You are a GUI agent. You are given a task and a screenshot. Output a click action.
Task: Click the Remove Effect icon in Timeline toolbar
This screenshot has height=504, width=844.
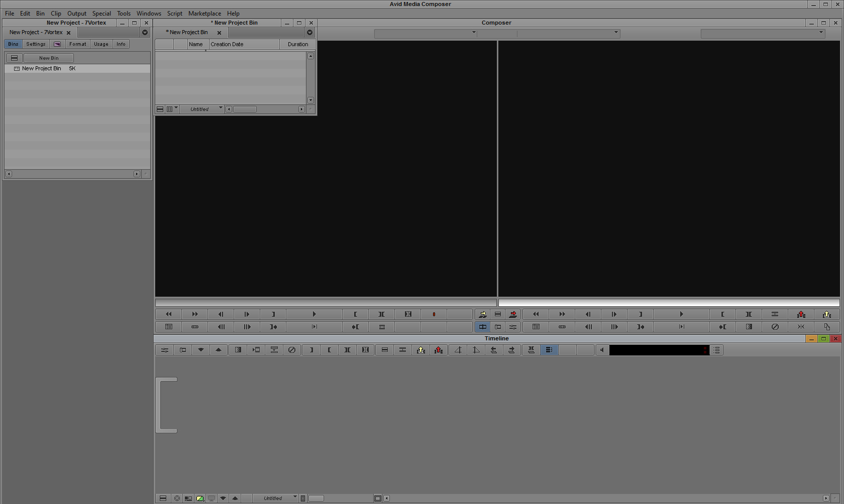click(x=292, y=350)
